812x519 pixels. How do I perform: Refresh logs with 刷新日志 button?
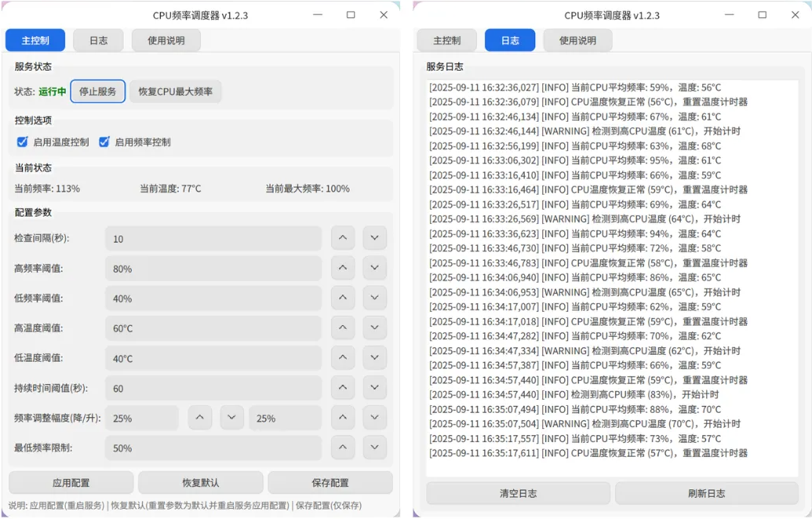[707, 493]
